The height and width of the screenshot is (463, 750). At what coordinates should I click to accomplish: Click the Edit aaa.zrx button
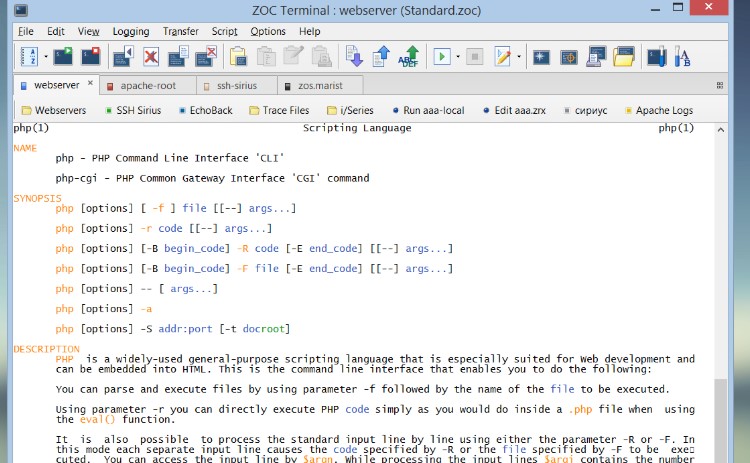[514, 110]
